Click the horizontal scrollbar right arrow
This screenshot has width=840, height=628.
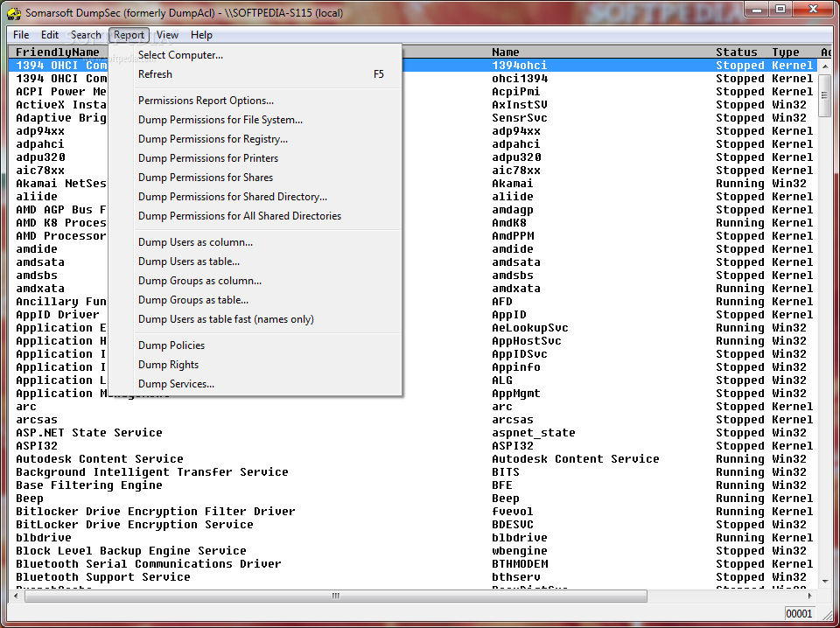pos(809,596)
